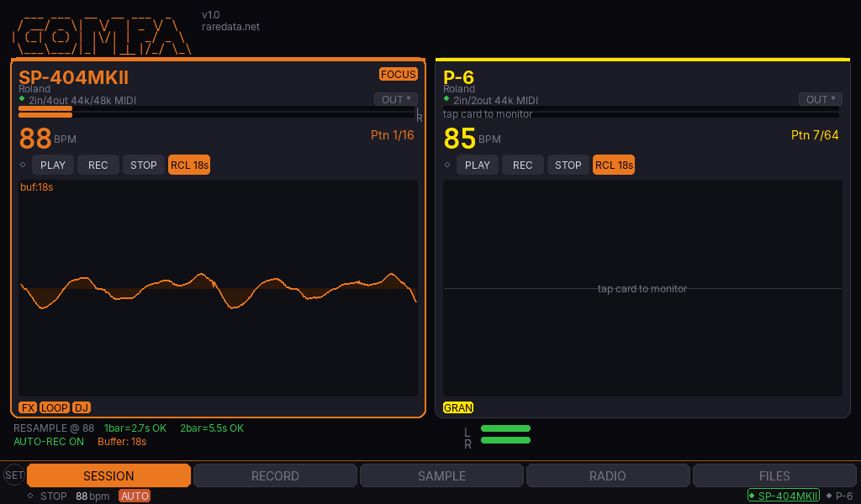Toggle DJ tag on SP-404MKII card

[82, 407]
